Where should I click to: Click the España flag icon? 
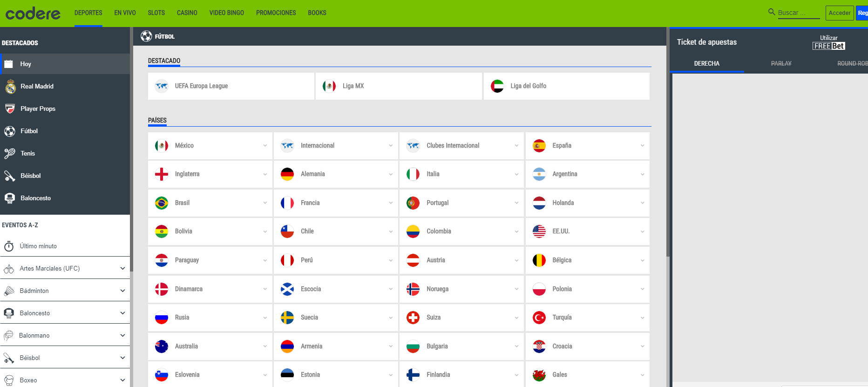pos(539,146)
